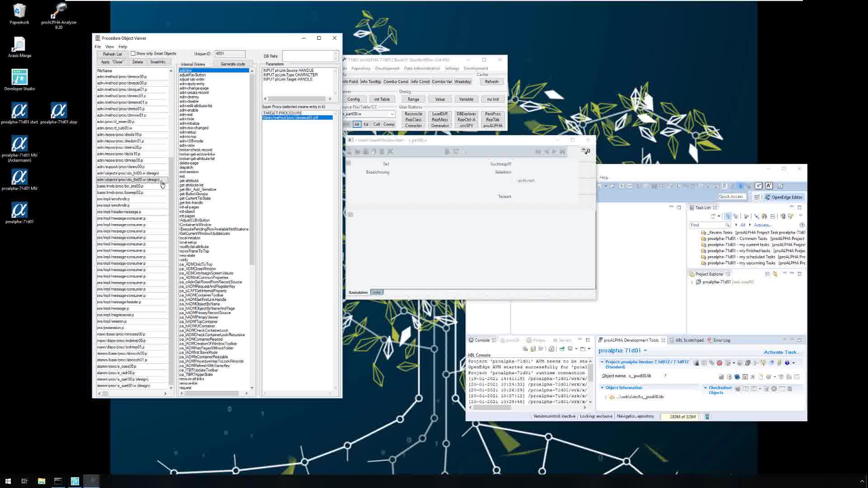Open Help menu in Procedure Object Viewer

point(123,47)
